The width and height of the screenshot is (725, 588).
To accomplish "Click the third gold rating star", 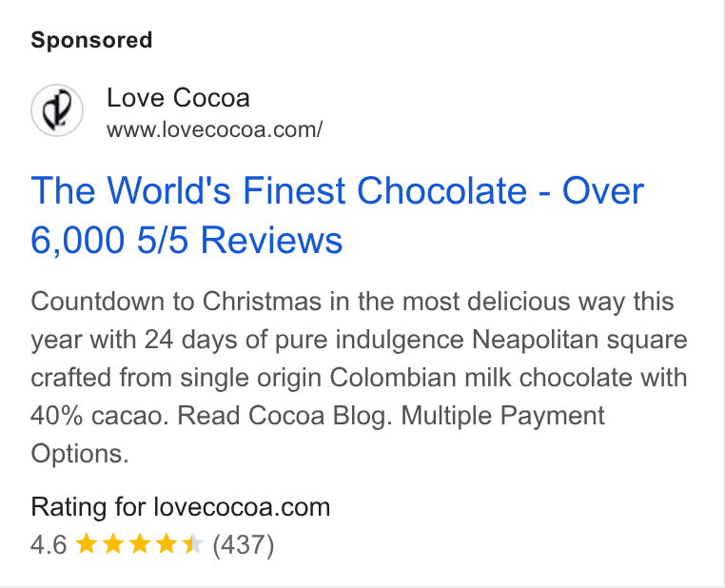I will 139,544.
